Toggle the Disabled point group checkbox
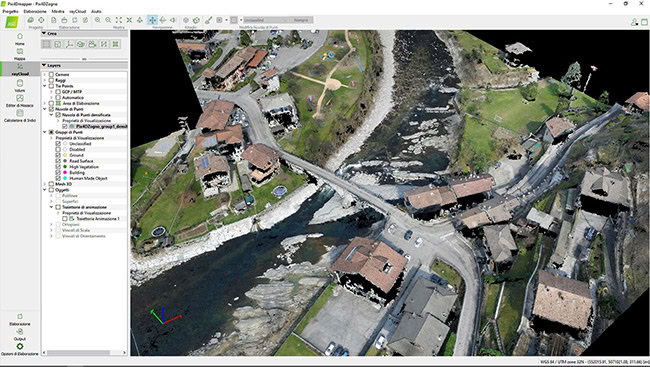 58,149
